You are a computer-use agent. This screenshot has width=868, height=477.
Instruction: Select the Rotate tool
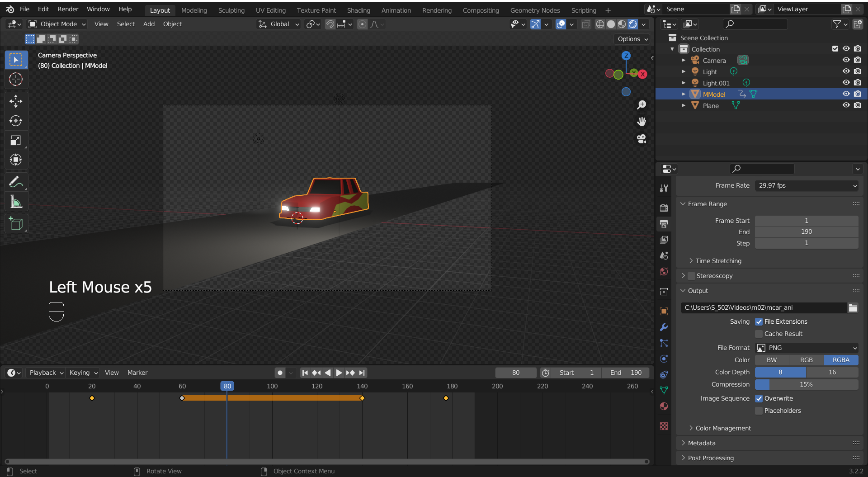pyautogui.click(x=16, y=121)
